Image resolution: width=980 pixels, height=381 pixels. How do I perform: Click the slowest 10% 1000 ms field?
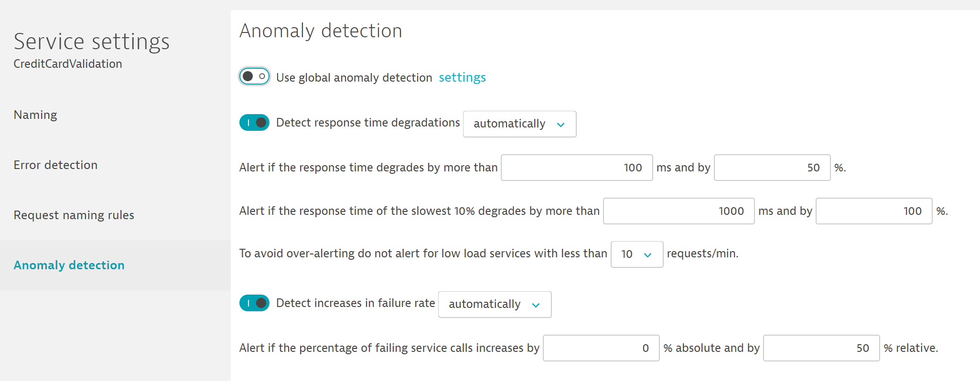point(678,211)
